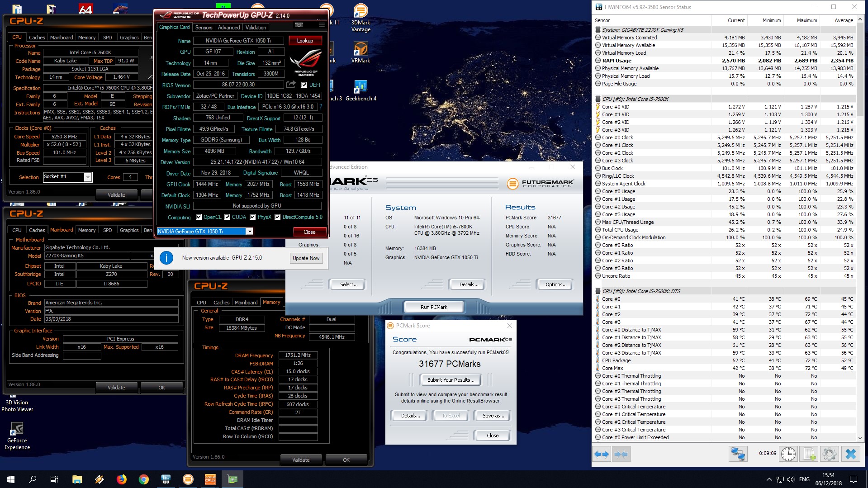Click the ENG language indicator
This screenshot has height=488, width=868.
[x=804, y=479]
